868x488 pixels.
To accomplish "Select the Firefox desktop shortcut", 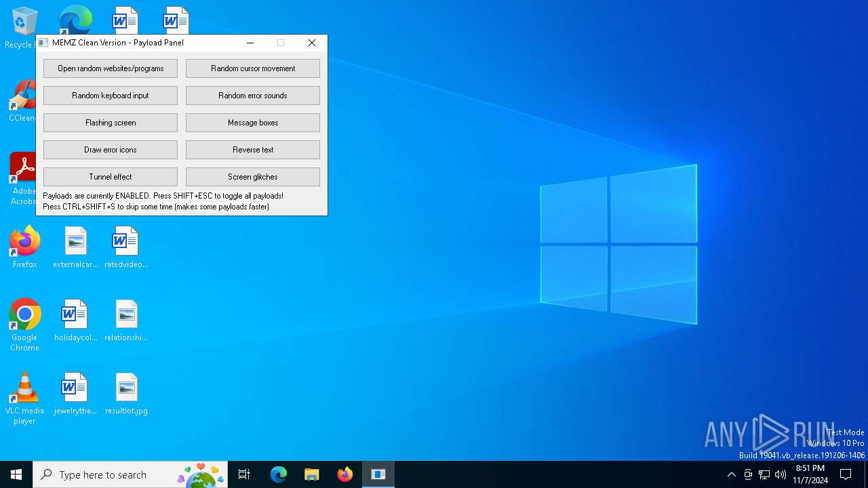I will click(24, 247).
